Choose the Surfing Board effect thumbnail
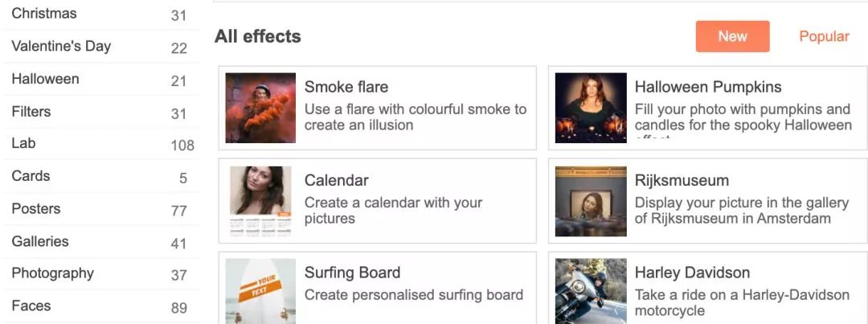Image resolution: width=868 pixels, height=324 pixels. (x=260, y=290)
